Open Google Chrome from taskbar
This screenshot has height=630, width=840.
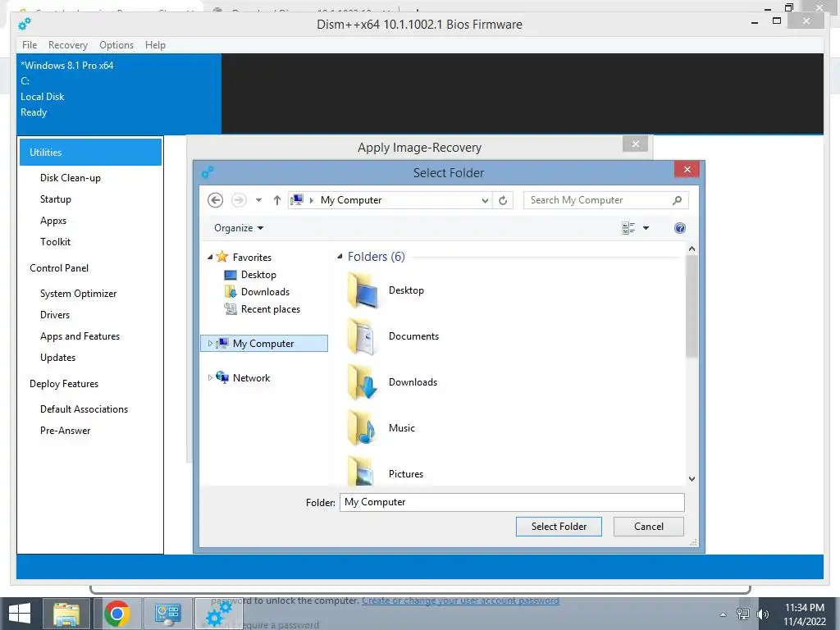(x=117, y=614)
